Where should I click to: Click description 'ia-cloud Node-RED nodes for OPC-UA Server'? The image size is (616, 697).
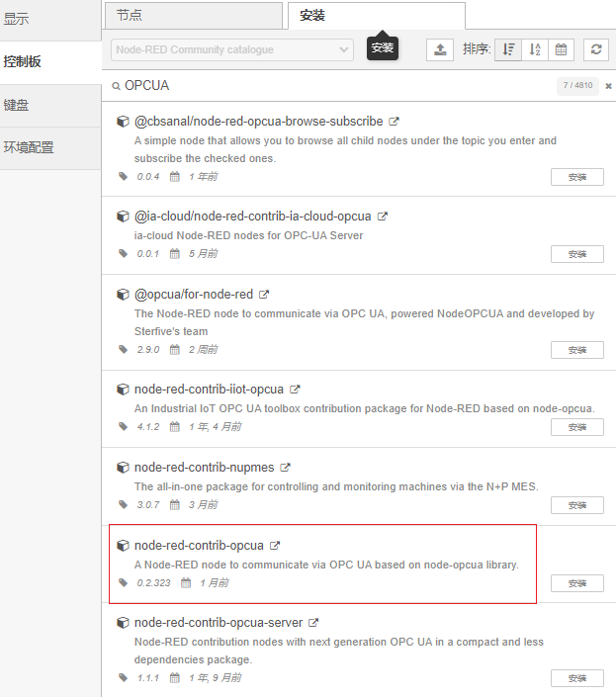[248, 235]
